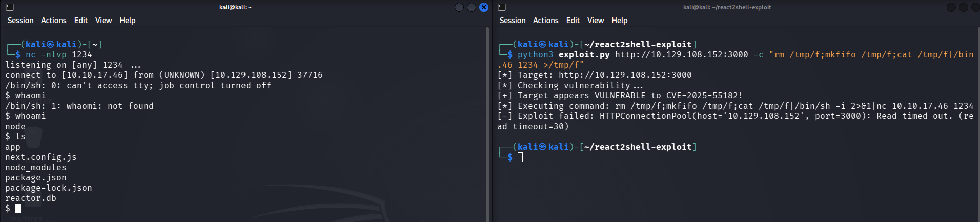Click terminal icon in left window title bar

pyautogui.click(x=10, y=7)
